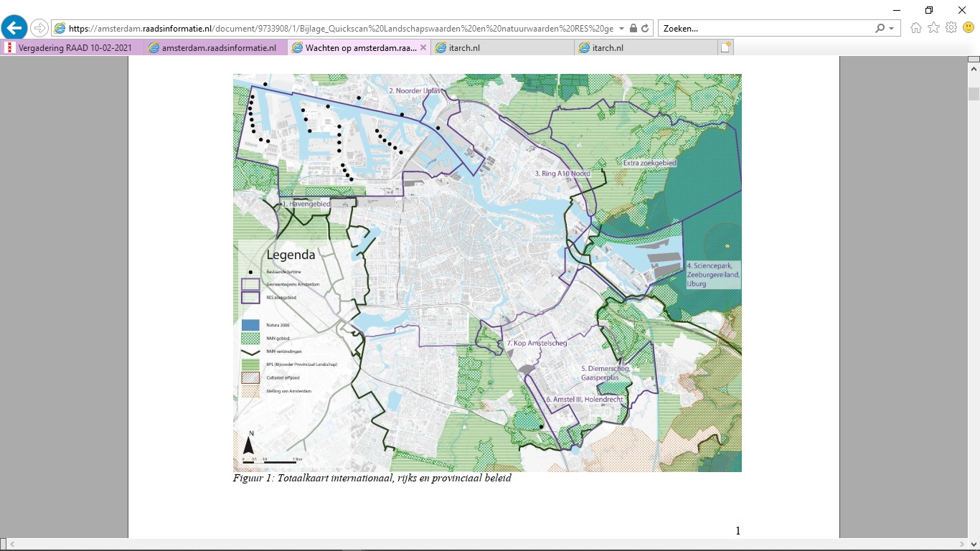Click the browser Back arrow button
980x551 pixels.
coord(14,28)
